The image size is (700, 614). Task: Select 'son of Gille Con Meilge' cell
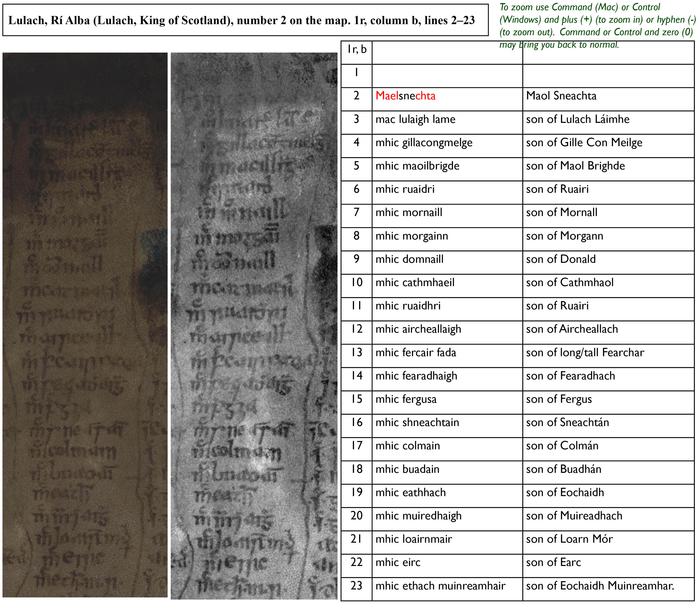coord(608,146)
